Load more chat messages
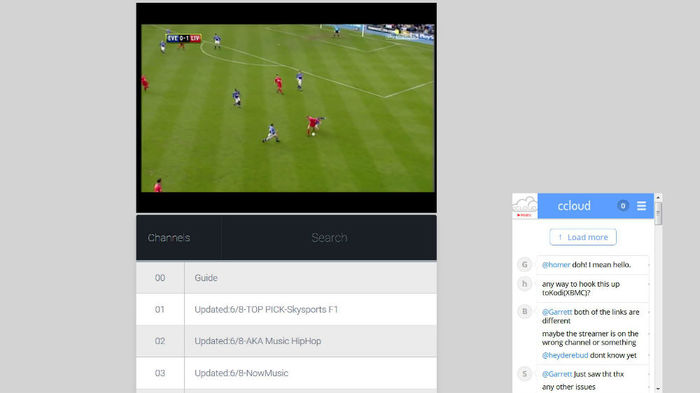The width and height of the screenshot is (700, 393). [583, 237]
